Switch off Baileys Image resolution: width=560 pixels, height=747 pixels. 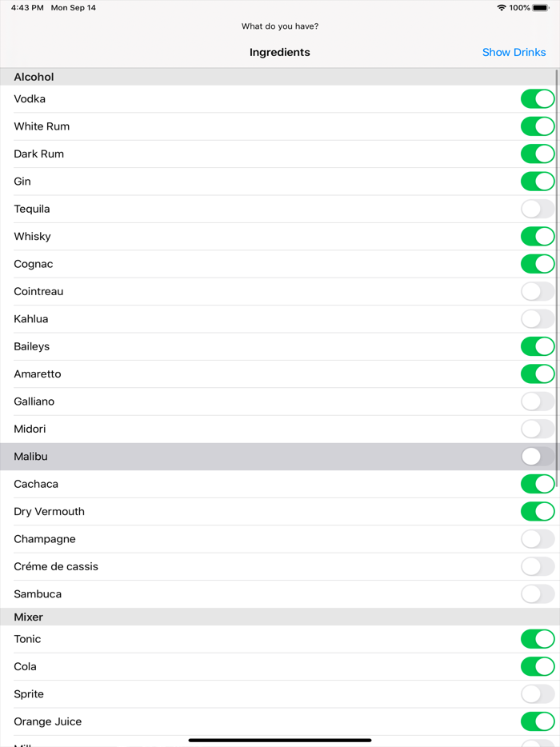(x=538, y=346)
